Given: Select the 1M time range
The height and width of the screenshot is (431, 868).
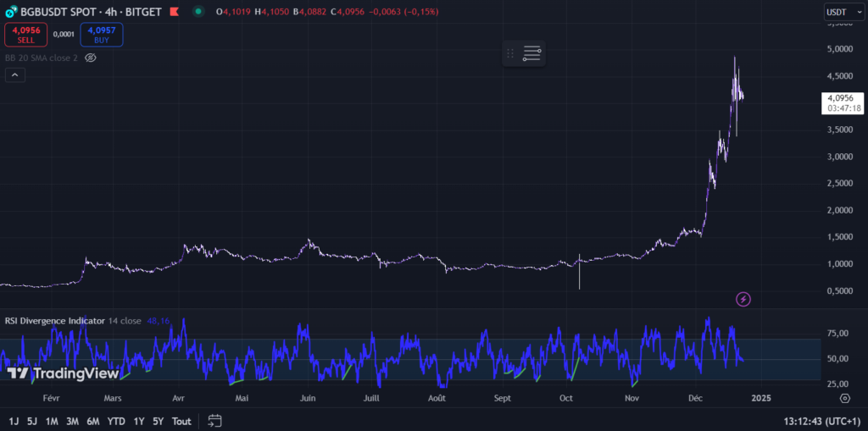Looking at the screenshot, I should [x=52, y=421].
